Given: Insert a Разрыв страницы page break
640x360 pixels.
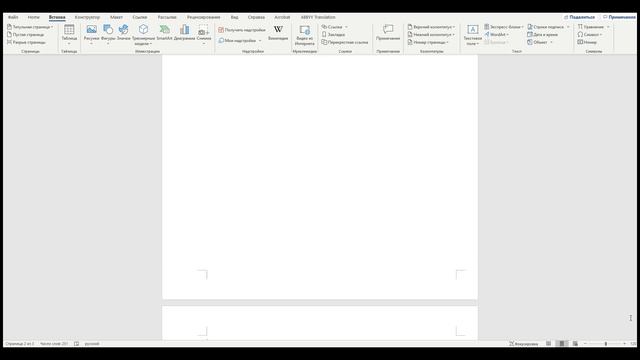Looking at the screenshot, I should (27, 42).
